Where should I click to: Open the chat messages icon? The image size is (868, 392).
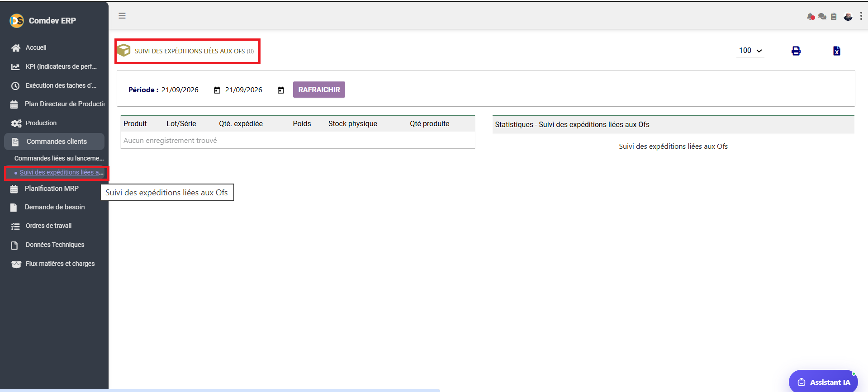coord(822,17)
